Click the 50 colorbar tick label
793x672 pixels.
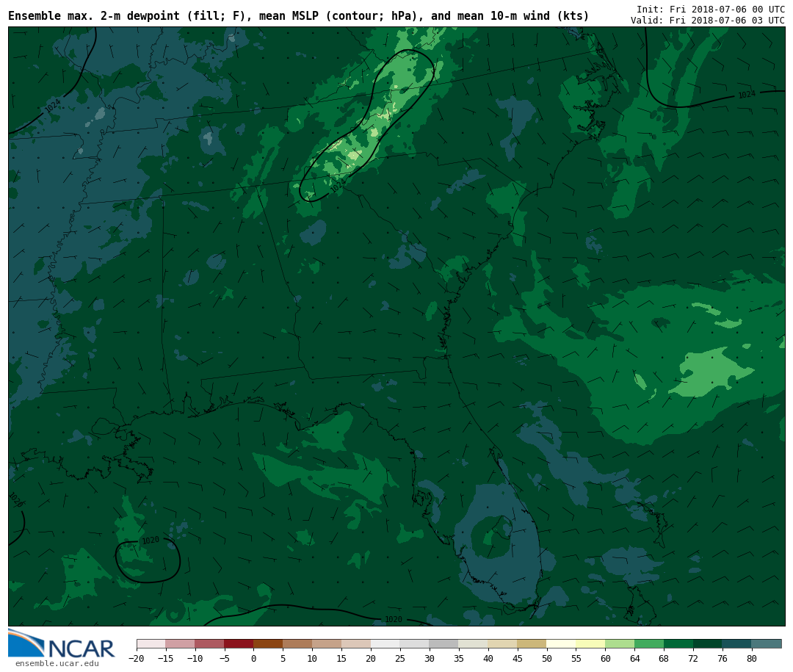547,658
